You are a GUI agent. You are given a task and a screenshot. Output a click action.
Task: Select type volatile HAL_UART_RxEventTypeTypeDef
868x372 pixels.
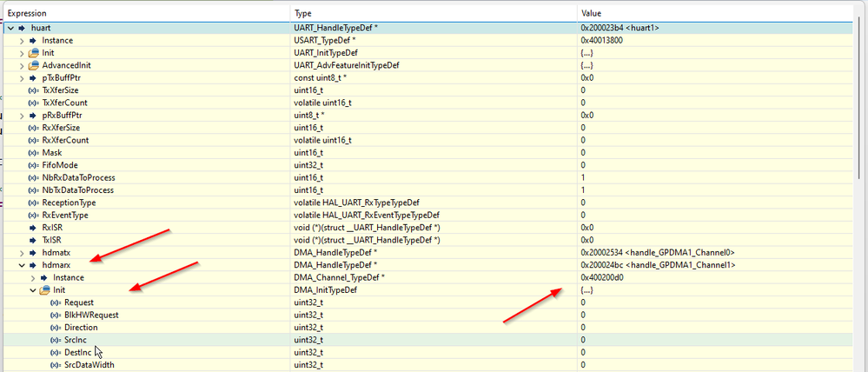367,216
